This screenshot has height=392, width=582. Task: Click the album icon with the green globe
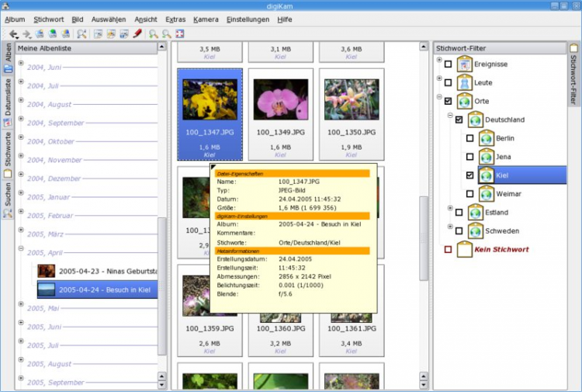[53, 34]
